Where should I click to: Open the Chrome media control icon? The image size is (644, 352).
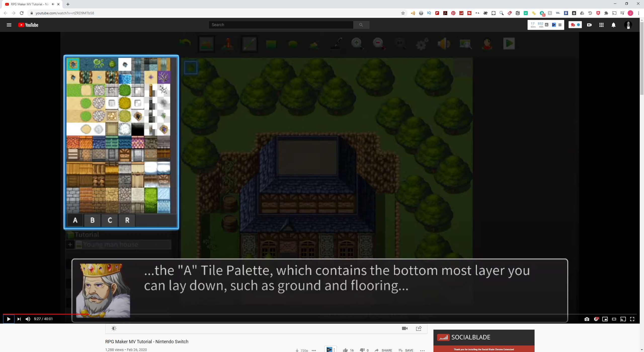(x=622, y=13)
